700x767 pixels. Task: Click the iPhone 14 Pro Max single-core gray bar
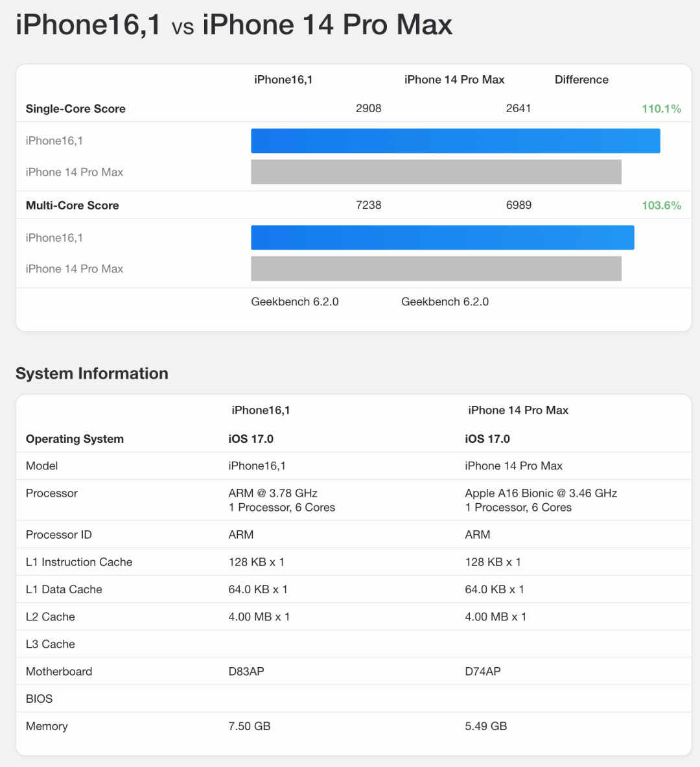point(436,172)
